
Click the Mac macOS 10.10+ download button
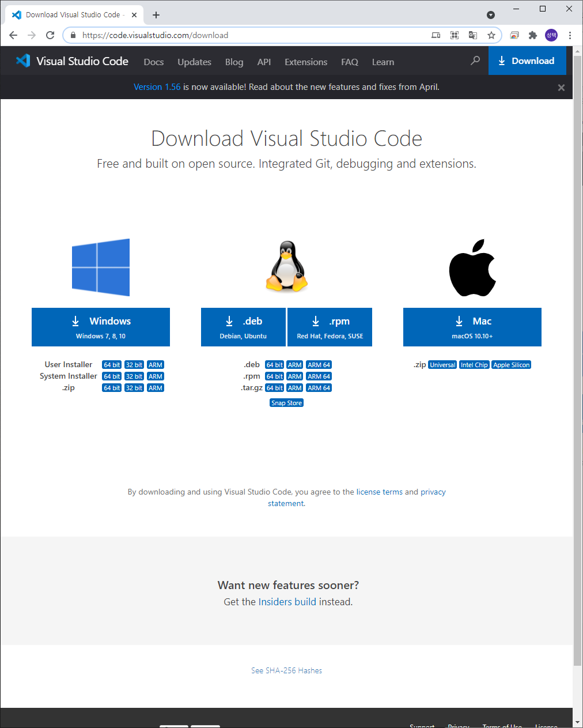472,327
